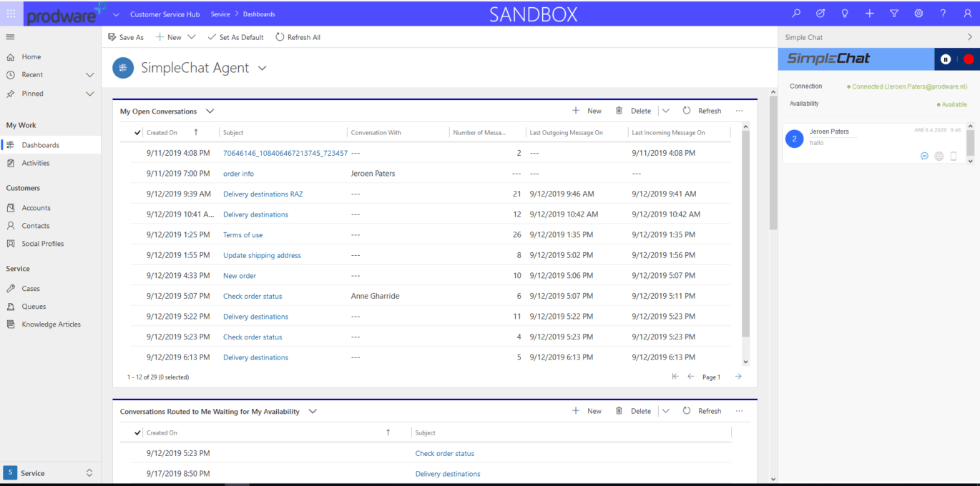
Task: Click the Refresh All toolbar button
Action: pos(298,37)
